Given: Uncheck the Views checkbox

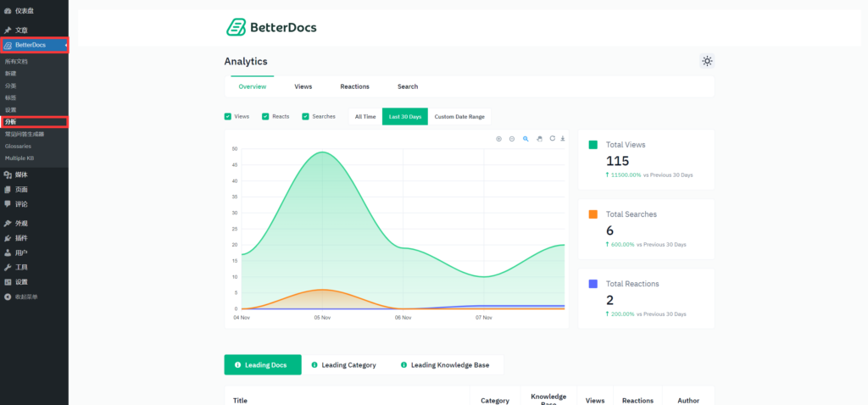Looking at the screenshot, I should click(227, 117).
